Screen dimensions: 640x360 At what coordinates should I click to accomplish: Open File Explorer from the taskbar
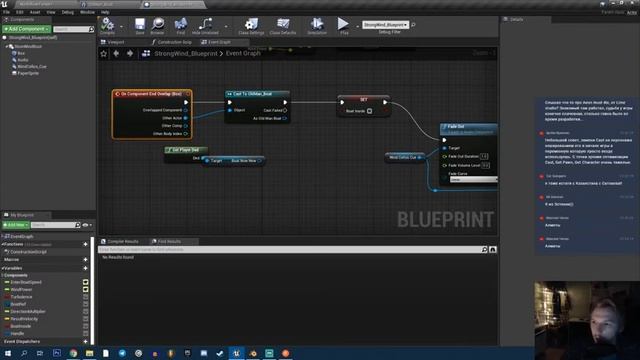tap(90, 353)
